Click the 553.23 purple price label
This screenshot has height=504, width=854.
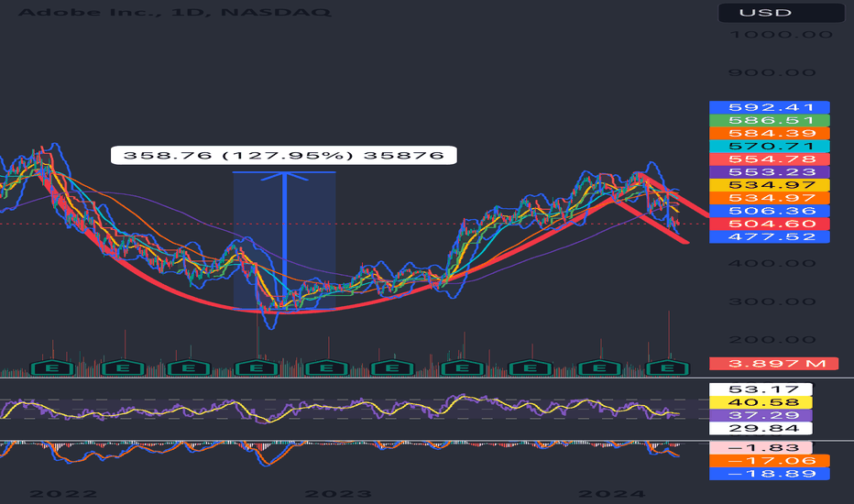tap(770, 172)
